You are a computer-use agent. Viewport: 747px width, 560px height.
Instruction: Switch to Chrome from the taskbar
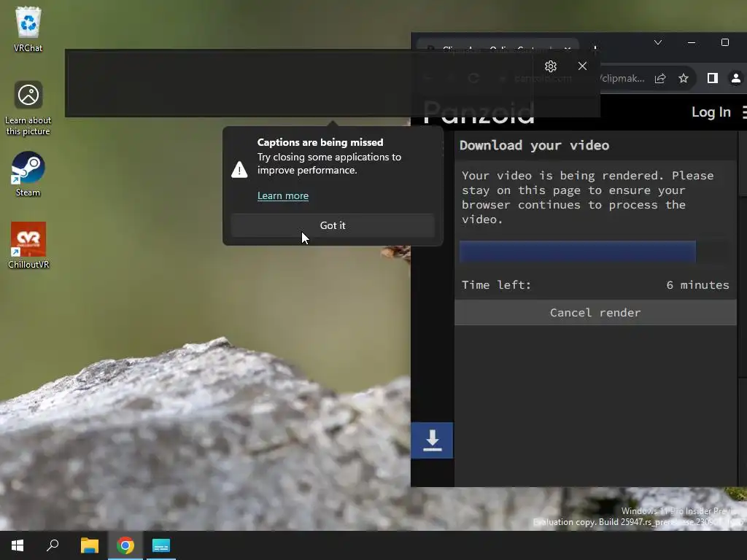coord(125,545)
